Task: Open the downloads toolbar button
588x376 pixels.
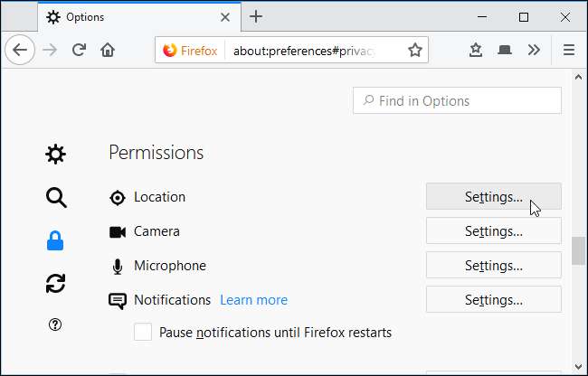Action: point(476,51)
